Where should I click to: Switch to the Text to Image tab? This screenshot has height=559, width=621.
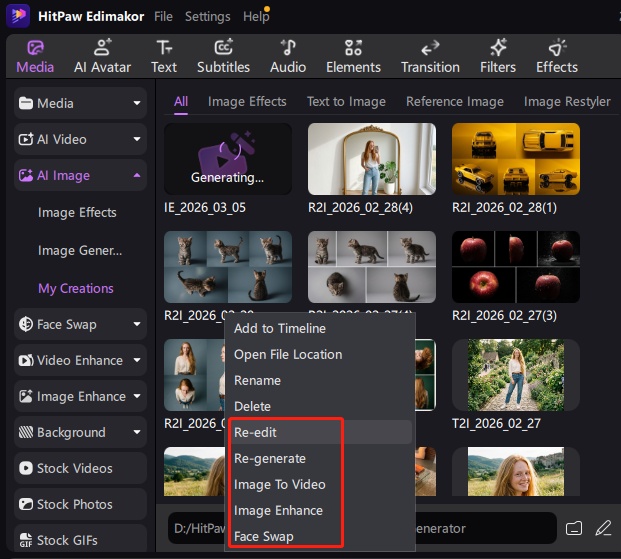[x=346, y=101]
